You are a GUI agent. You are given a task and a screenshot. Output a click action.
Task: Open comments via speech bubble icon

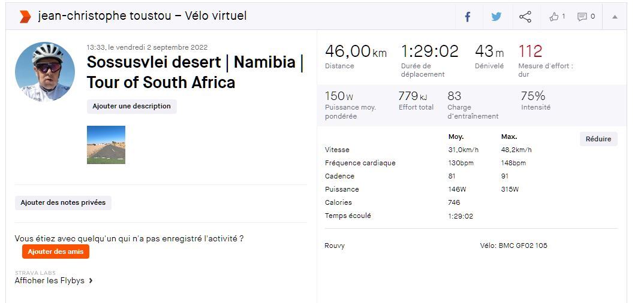pos(582,17)
